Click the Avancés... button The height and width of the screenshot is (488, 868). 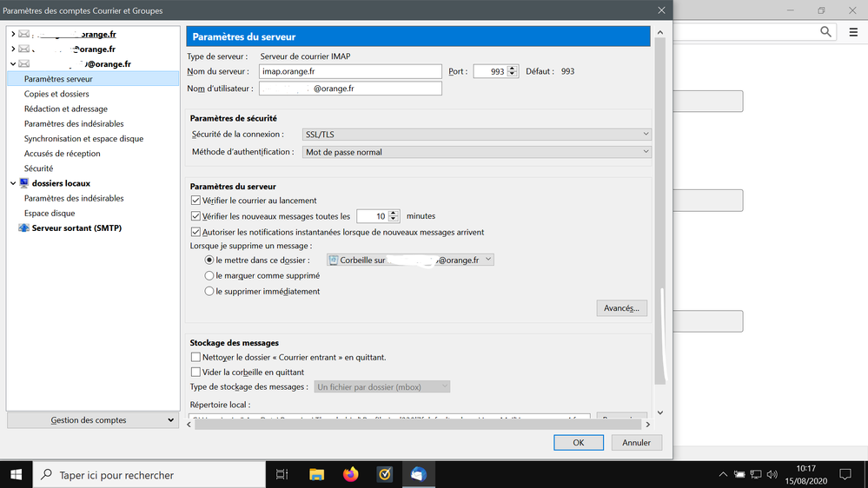(x=621, y=308)
